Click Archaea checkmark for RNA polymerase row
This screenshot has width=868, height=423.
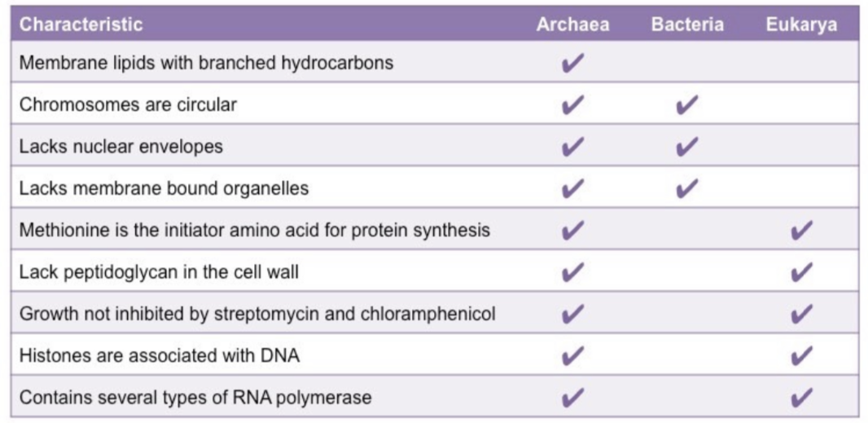pos(573,398)
